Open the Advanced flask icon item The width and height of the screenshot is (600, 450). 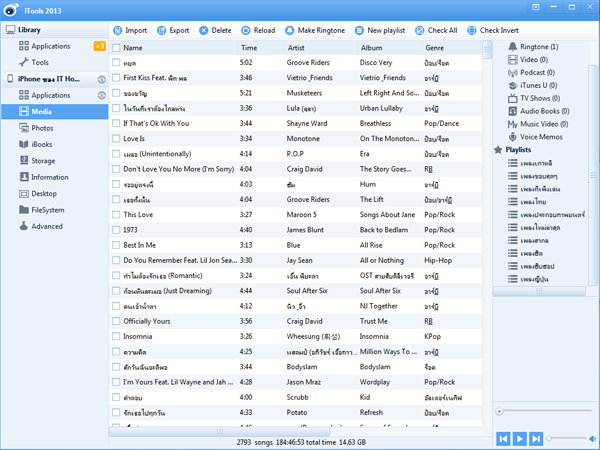coord(25,226)
